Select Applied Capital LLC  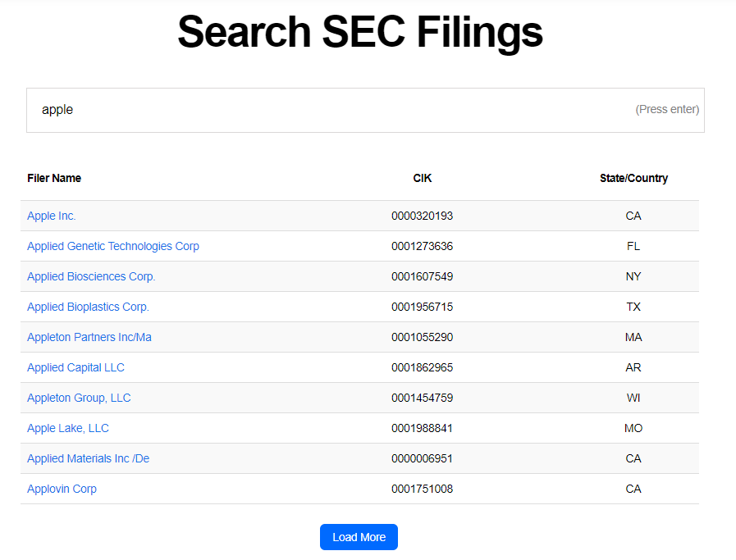[x=75, y=367]
